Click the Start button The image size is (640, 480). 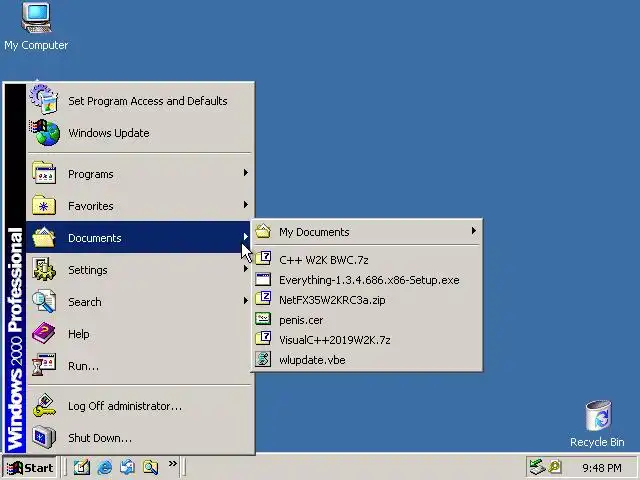pos(30,467)
